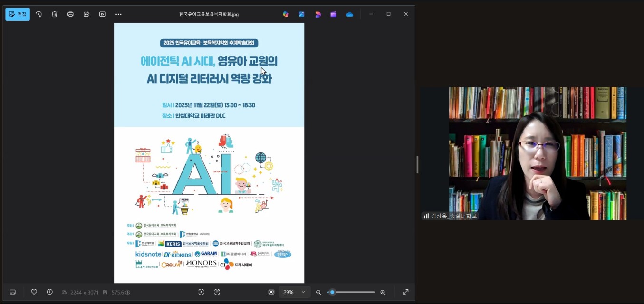Open Clipchamp video editor icon
The height and width of the screenshot is (304, 644).
[x=334, y=14]
